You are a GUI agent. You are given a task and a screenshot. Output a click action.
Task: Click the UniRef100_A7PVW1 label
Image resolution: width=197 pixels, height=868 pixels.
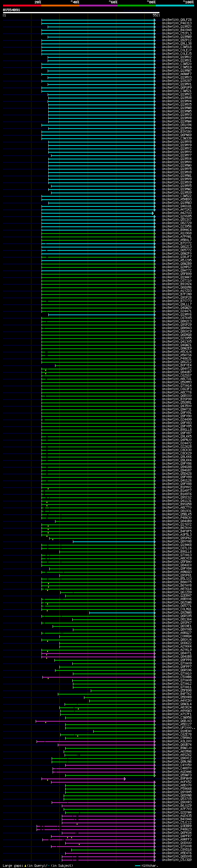tap(177, 236)
